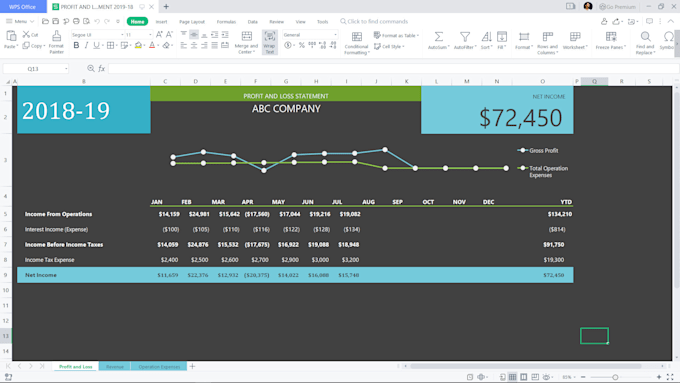Switch to Page Layout view in status bar

[524, 377]
